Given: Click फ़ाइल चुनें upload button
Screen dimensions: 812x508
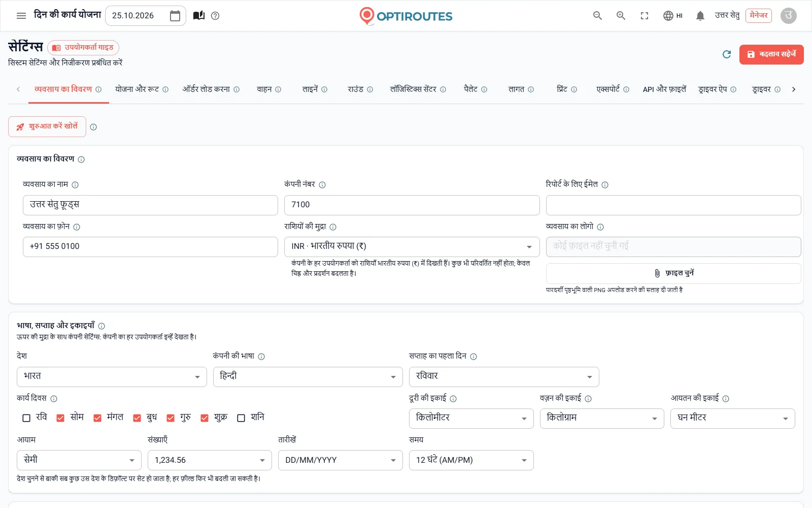Looking at the screenshot, I should pyautogui.click(x=673, y=273).
